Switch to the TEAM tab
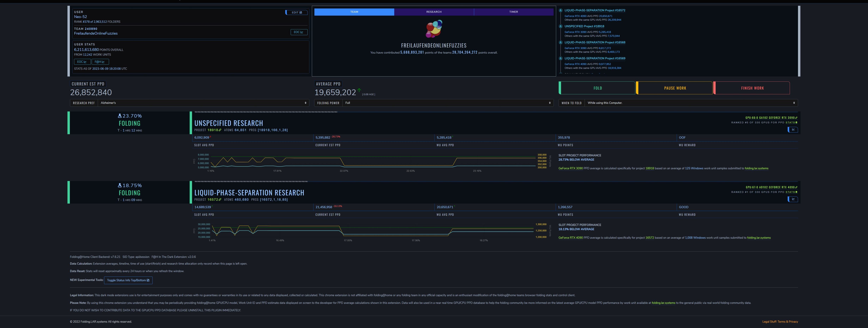This screenshot has height=328, width=868. tap(354, 12)
